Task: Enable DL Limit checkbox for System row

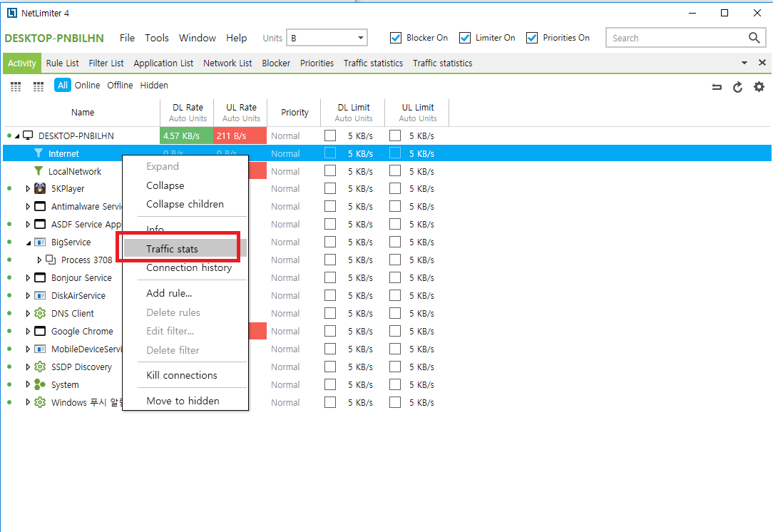Action: coord(330,384)
